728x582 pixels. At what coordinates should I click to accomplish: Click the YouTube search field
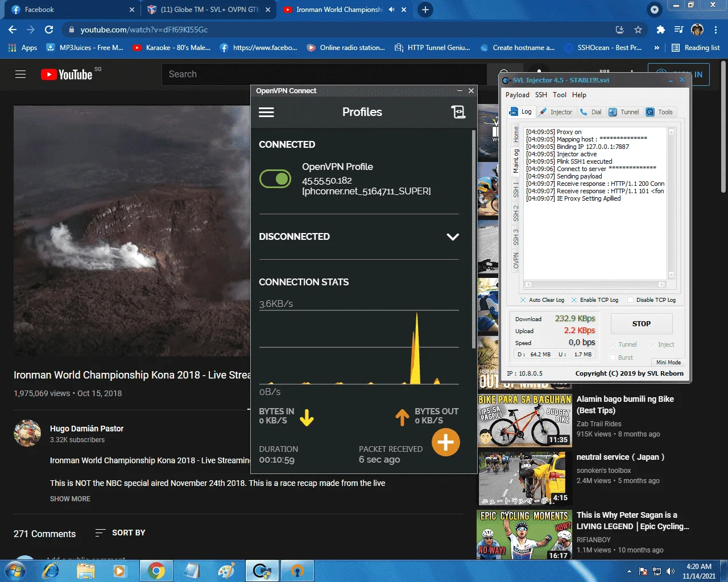point(324,74)
